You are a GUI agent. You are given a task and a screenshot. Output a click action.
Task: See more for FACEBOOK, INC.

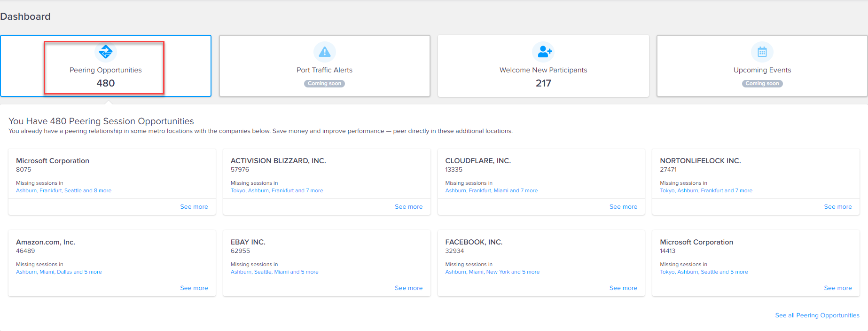click(x=623, y=288)
